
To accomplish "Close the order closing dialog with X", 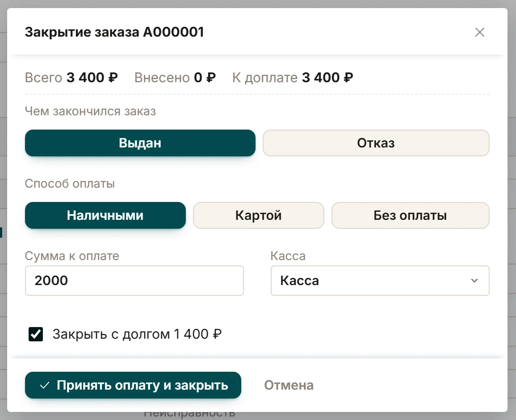I will [x=479, y=32].
